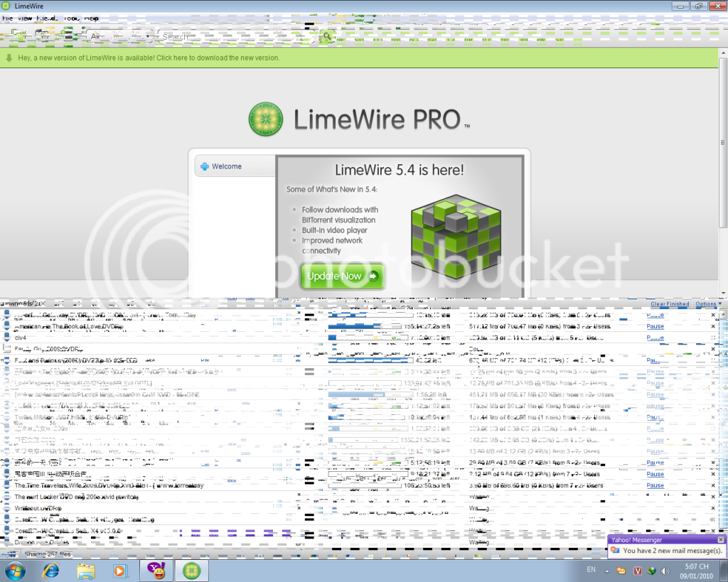Focus the Search input field
Screen dimensions: 728x582
[237, 36]
